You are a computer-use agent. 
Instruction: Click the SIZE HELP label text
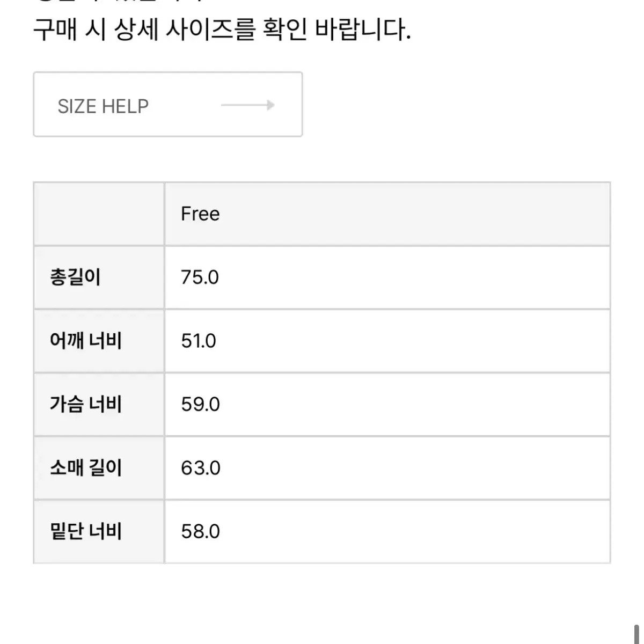tap(103, 106)
